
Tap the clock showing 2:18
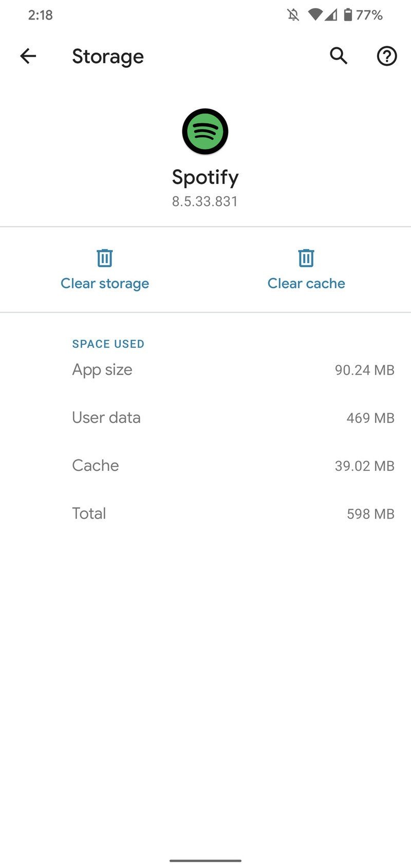pyautogui.click(x=40, y=15)
